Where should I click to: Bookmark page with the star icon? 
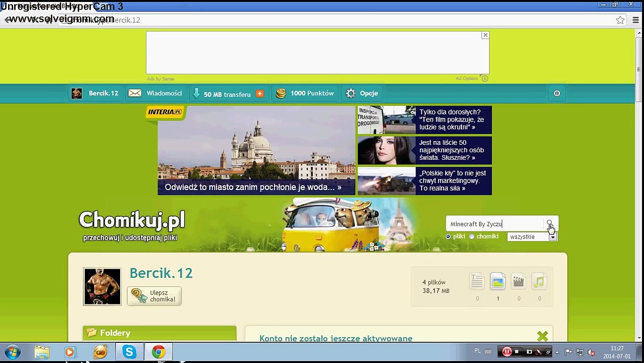620,20
